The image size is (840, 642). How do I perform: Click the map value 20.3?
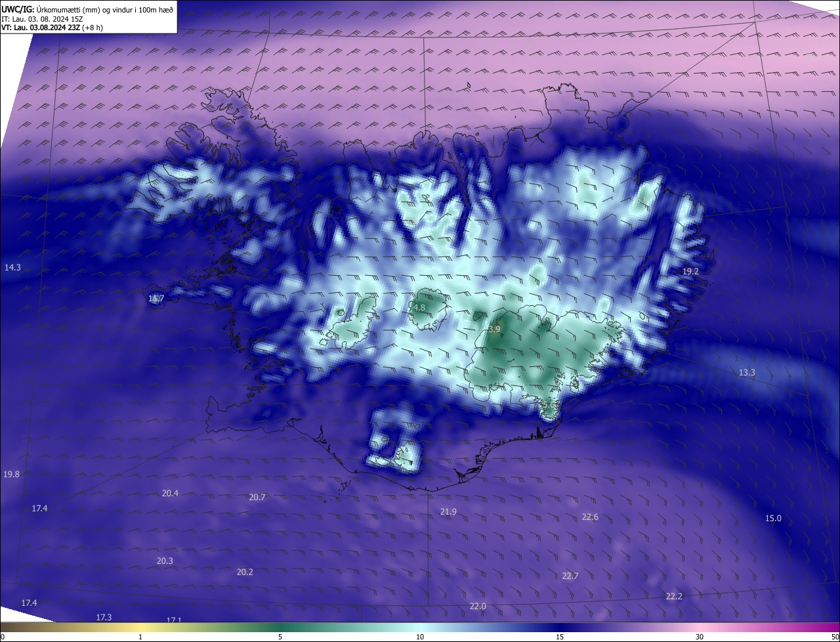tap(165, 561)
